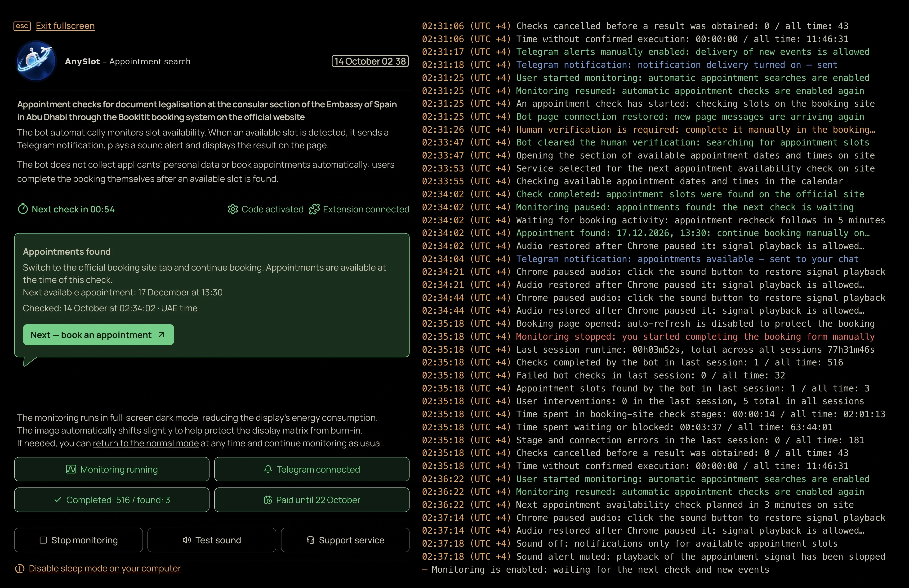Click the square stop icon in Stop monitoring
The height and width of the screenshot is (588, 909).
coord(43,540)
